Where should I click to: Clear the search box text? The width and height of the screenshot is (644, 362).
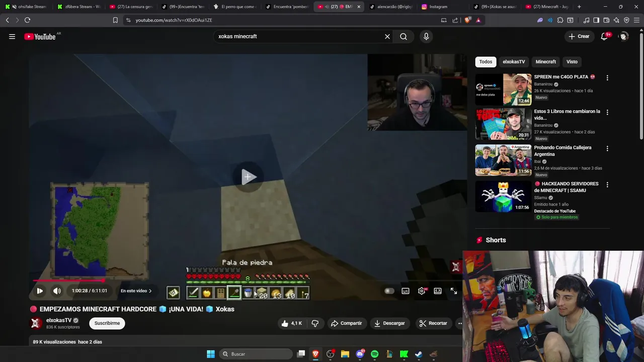click(387, 36)
